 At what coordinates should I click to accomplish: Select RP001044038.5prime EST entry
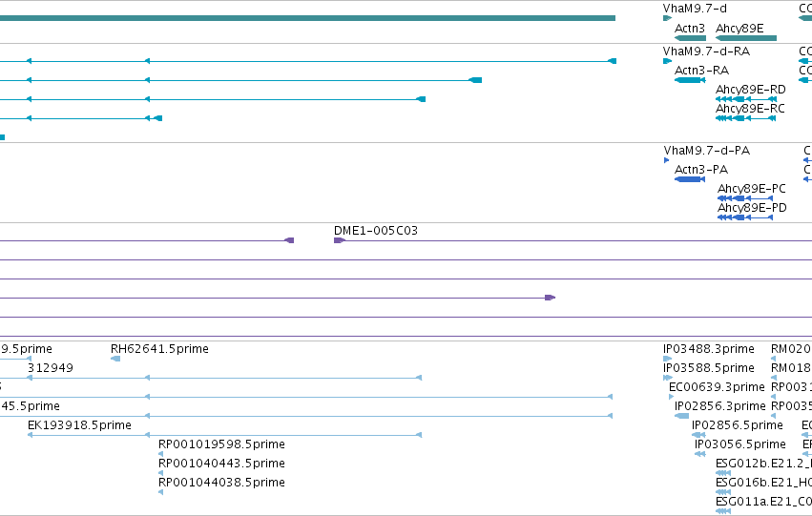click(x=221, y=483)
